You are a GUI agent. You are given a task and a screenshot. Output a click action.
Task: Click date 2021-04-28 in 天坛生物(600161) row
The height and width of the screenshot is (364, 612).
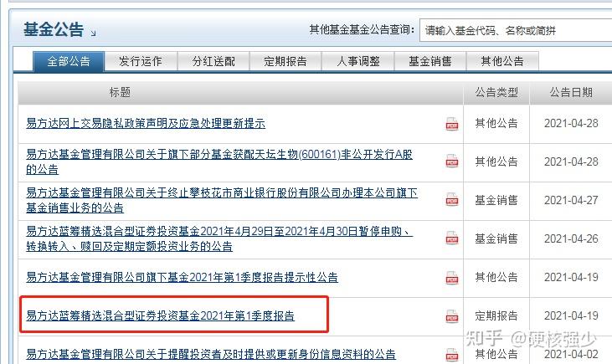coord(571,161)
